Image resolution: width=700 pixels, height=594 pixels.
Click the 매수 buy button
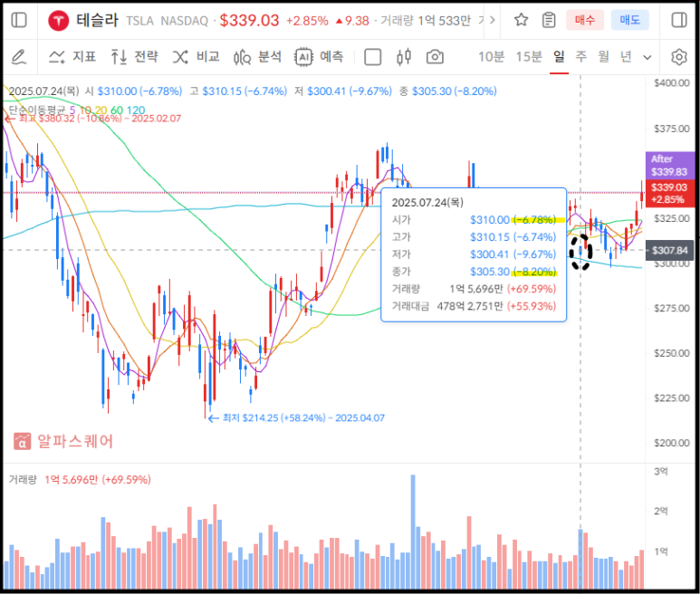(585, 20)
